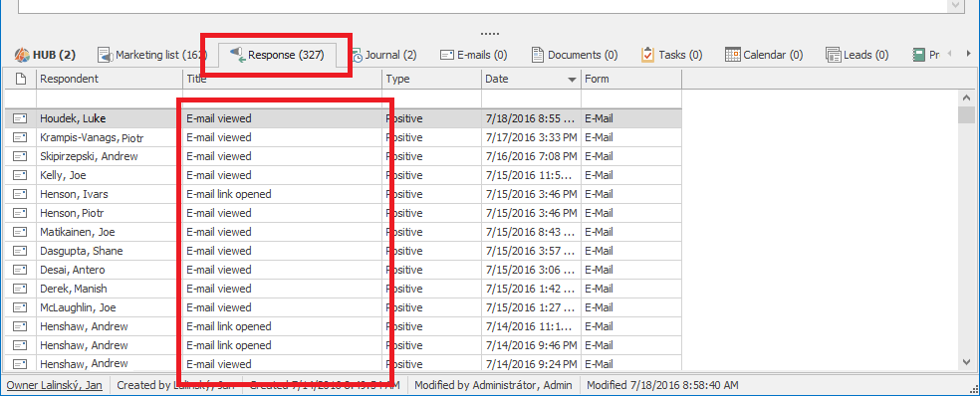Click Modified by Administrátor, Admin status entry

click(493, 385)
